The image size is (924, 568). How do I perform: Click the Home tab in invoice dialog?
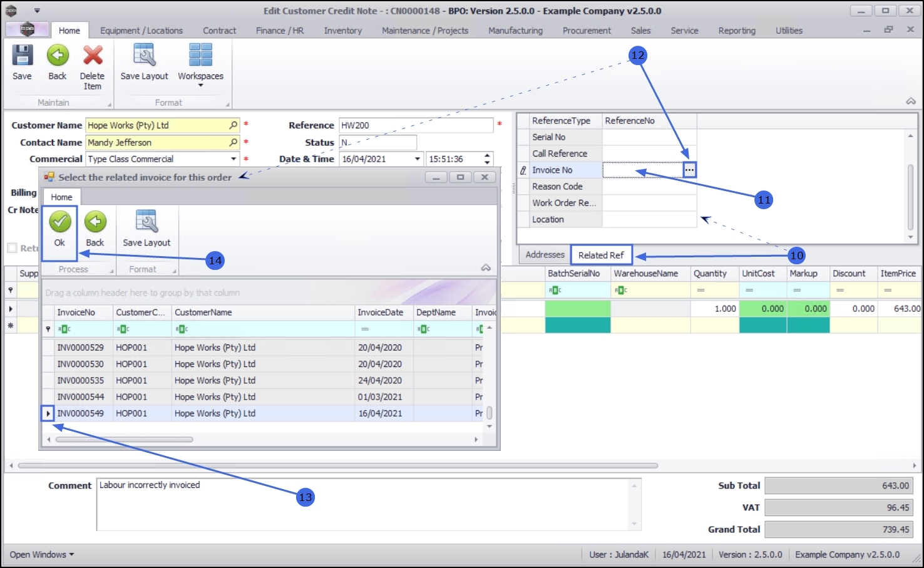click(61, 197)
